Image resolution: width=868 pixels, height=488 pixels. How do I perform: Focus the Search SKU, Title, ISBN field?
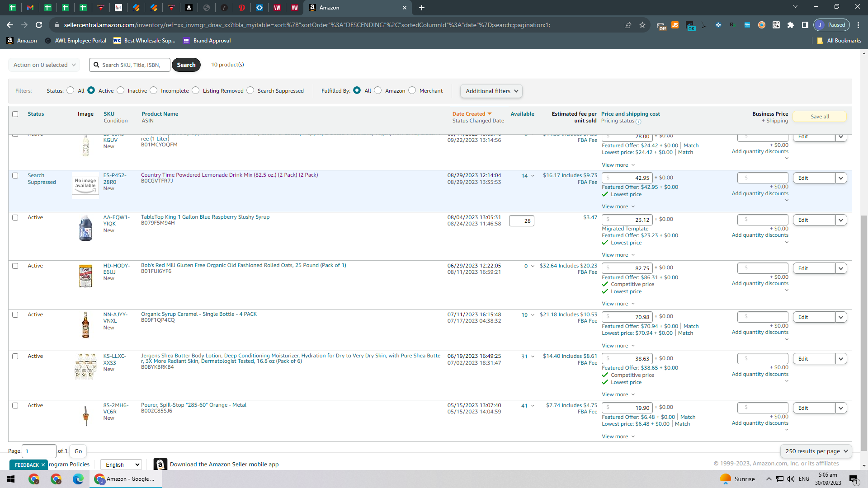coord(130,65)
